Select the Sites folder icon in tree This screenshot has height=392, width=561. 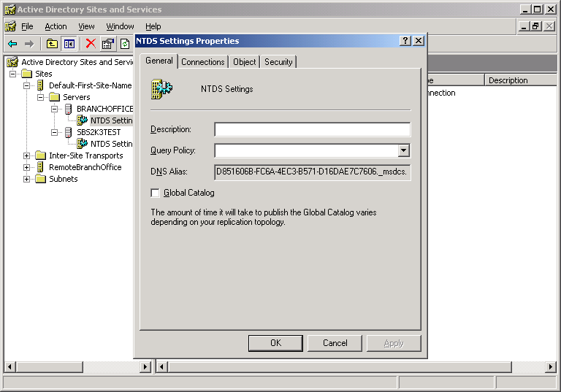click(27, 74)
